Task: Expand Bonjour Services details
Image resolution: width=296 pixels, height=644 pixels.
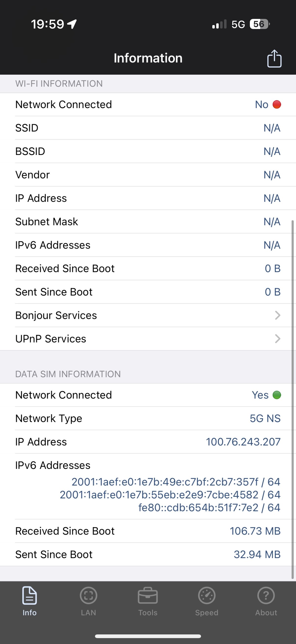Action: [x=148, y=315]
